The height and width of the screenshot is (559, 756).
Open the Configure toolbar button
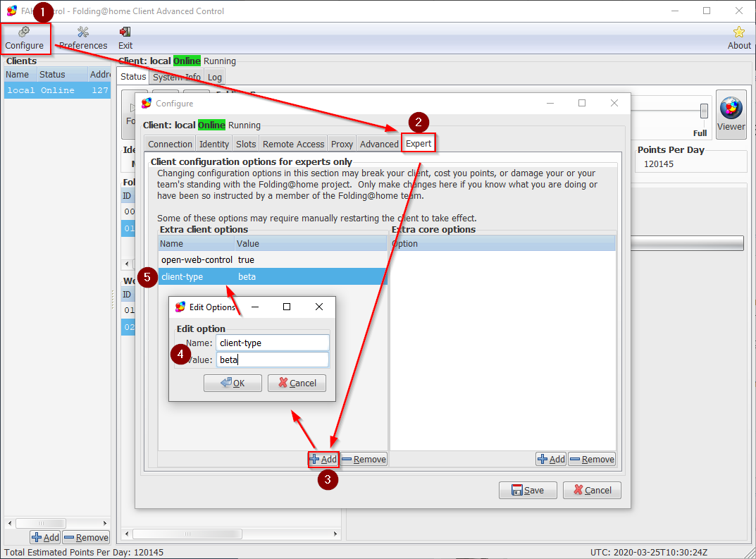(25, 38)
